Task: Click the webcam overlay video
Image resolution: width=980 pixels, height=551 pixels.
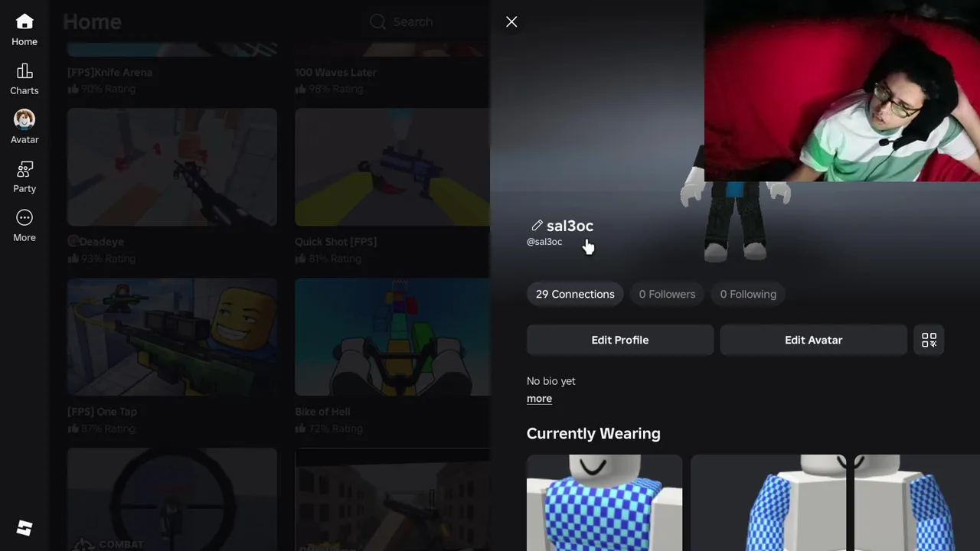Action: point(842,90)
